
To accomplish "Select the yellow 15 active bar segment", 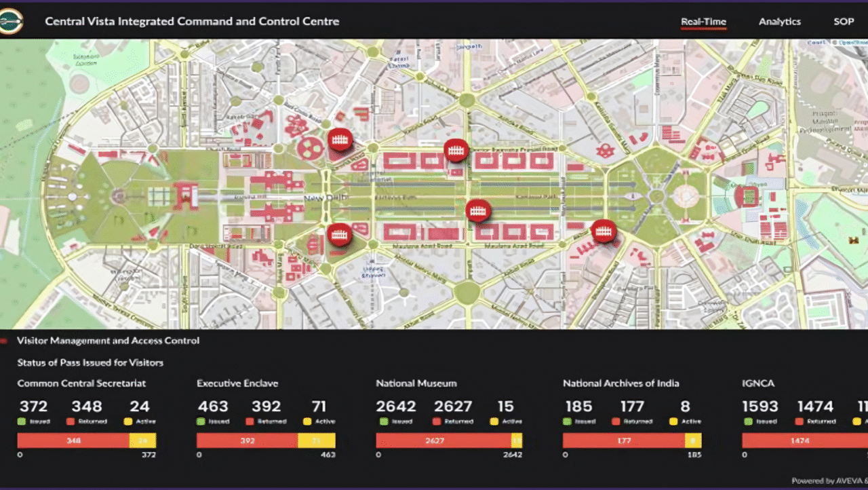I will 517,440.
